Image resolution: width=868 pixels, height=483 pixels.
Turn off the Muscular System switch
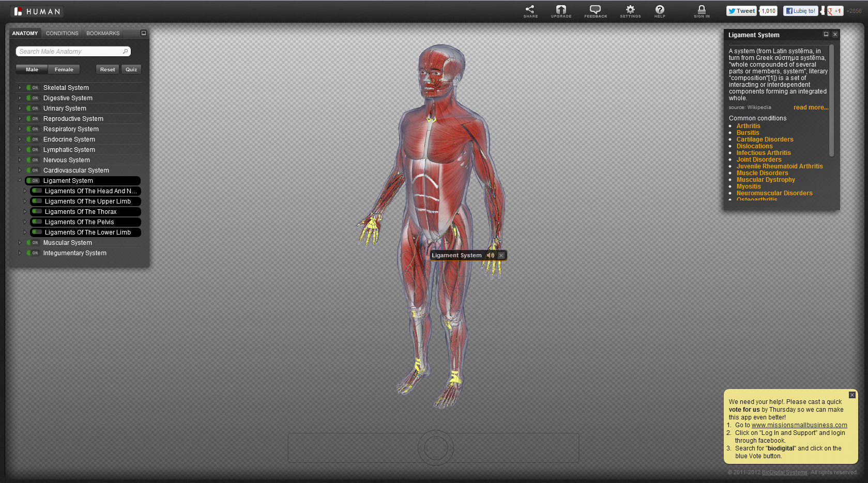[x=33, y=243]
